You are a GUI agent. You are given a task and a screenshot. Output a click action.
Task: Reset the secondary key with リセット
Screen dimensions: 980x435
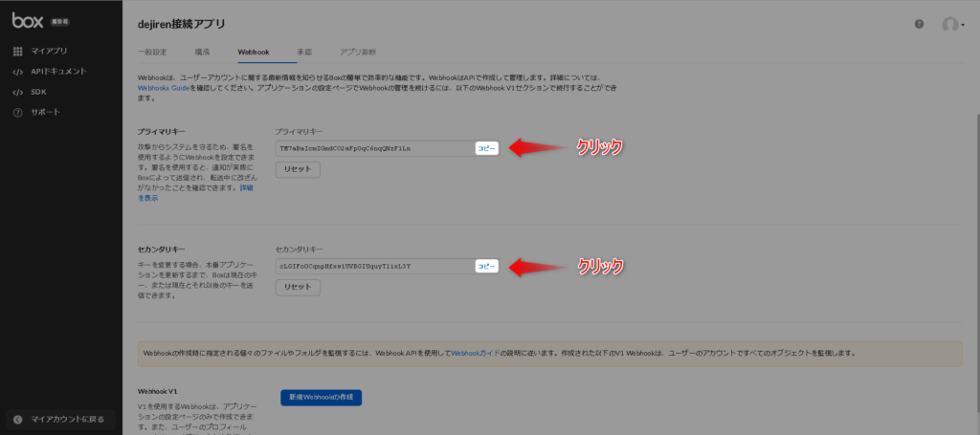298,287
